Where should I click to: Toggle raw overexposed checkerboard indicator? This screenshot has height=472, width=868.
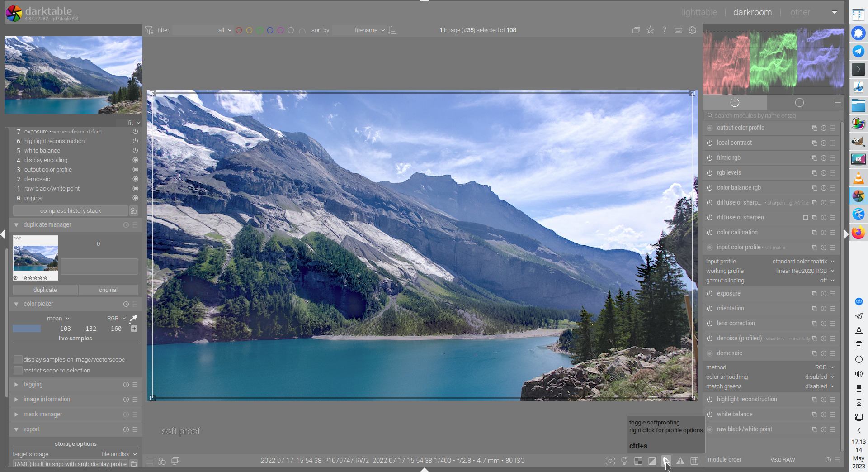638,461
